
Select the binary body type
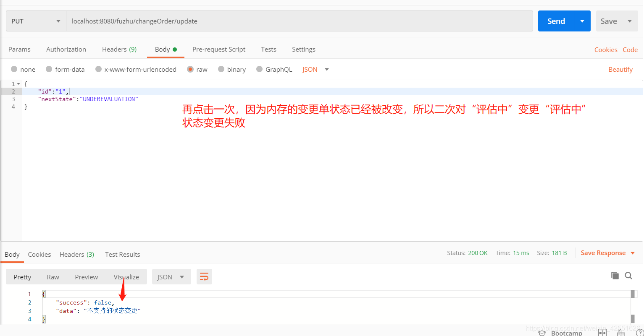[x=232, y=69]
